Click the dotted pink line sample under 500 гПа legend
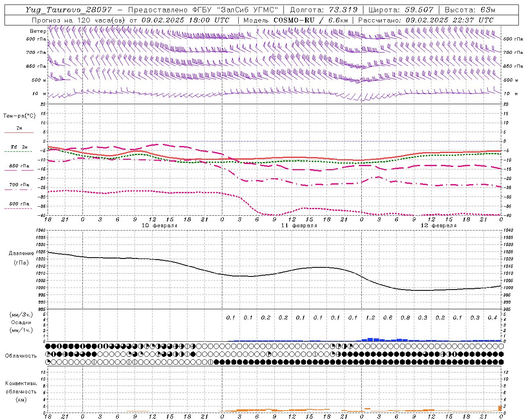Screen dimensions: 525x420 [18, 208]
